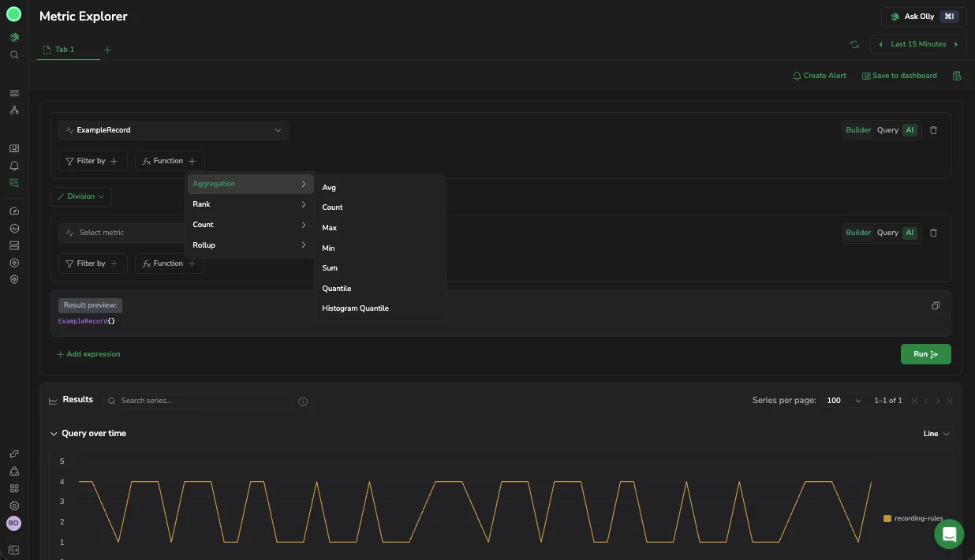975x560 pixels.
Task: Collapse the Query over time section
Action: pos(54,434)
